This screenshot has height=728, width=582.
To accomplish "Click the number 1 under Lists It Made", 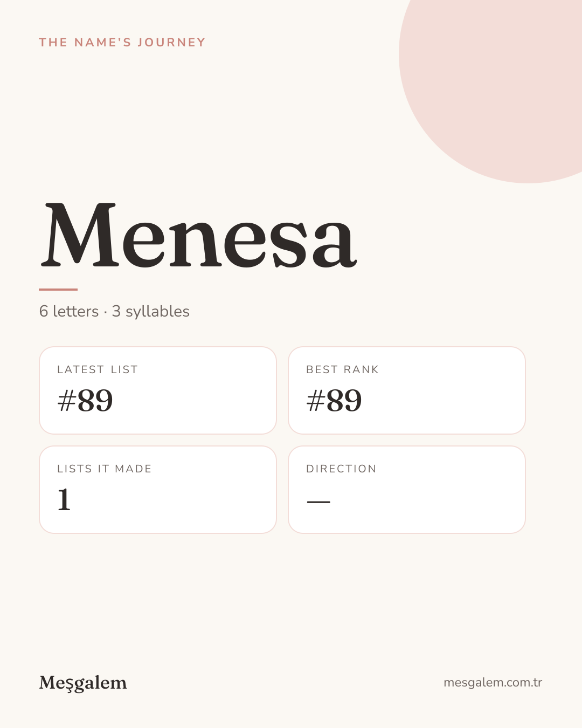I will 64,499.
